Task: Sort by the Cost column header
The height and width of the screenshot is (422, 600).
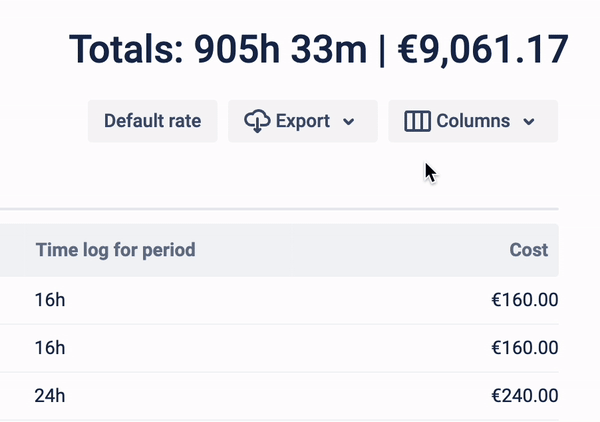Action: pyautogui.click(x=528, y=250)
